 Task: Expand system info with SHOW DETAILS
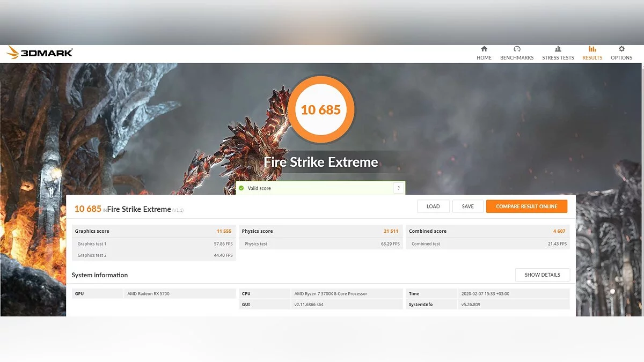point(542,275)
